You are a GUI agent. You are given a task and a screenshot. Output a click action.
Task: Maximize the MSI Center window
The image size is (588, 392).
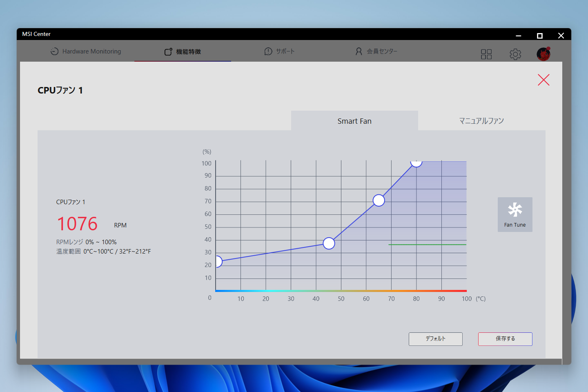pyautogui.click(x=540, y=36)
